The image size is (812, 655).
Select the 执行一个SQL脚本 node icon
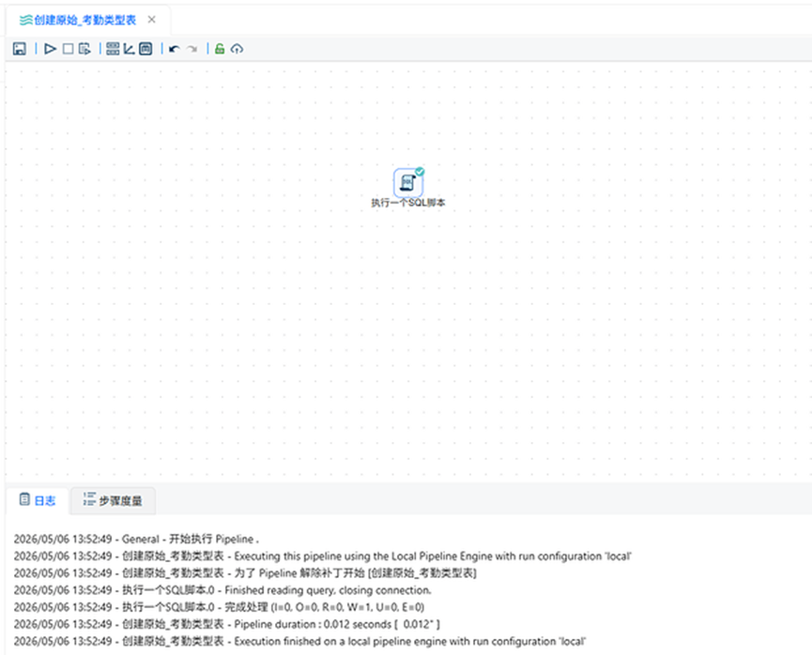pos(407,182)
